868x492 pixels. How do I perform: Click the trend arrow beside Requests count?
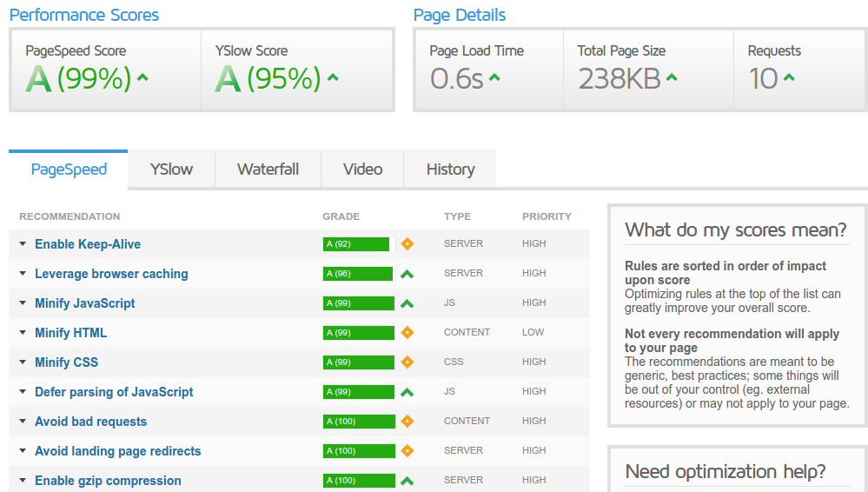pyautogui.click(x=790, y=77)
